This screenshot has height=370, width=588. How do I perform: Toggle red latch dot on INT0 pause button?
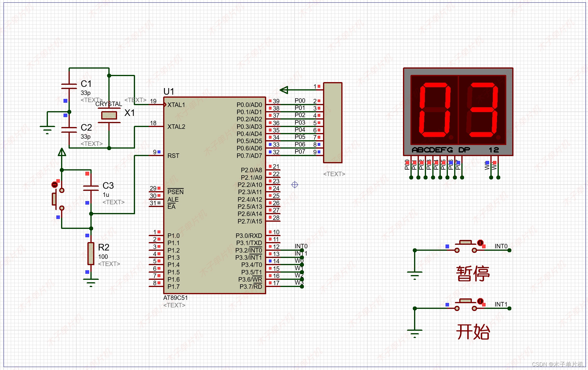pos(480,243)
